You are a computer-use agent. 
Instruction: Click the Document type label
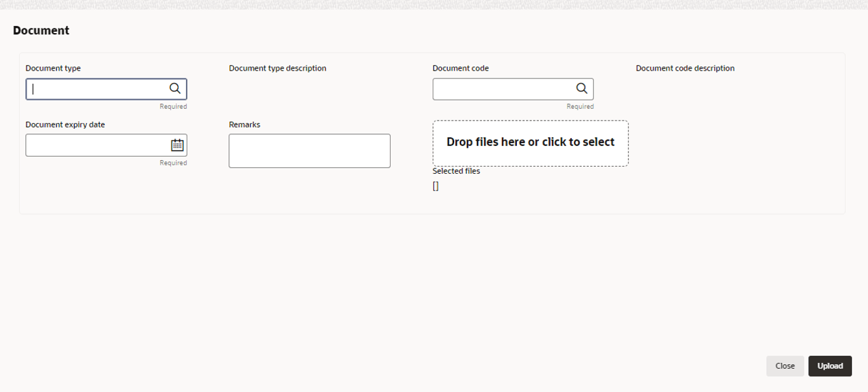tap(53, 68)
